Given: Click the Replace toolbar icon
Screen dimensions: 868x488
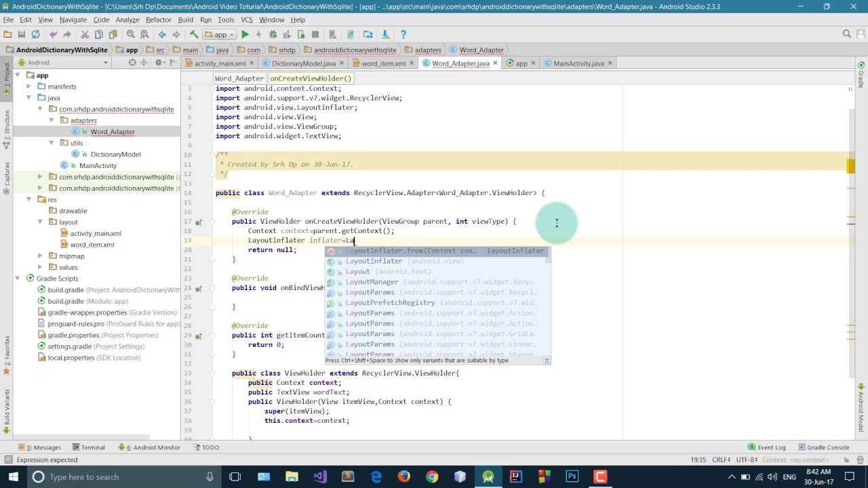Looking at the screenshot, I should pos(144,35).
